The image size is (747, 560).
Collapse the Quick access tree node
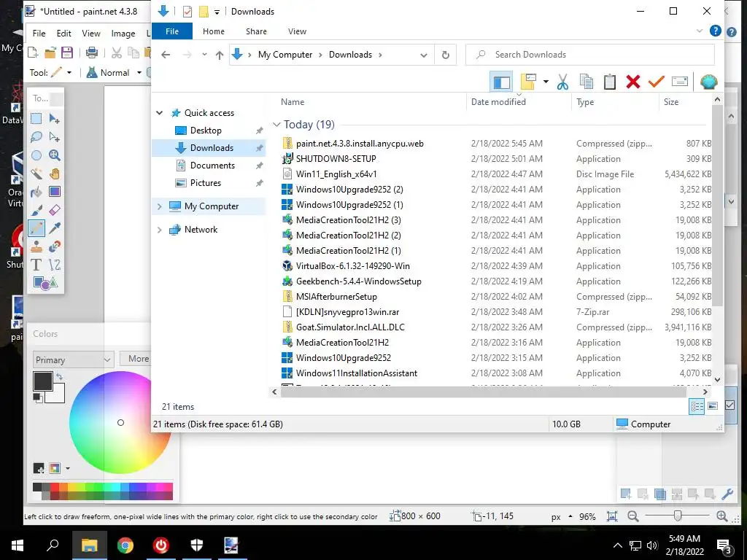tap(160, 113)
